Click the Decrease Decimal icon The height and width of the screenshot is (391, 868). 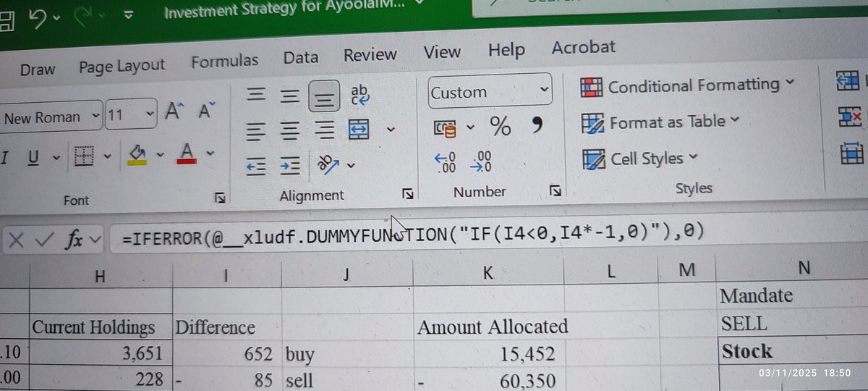pos(481,161)
